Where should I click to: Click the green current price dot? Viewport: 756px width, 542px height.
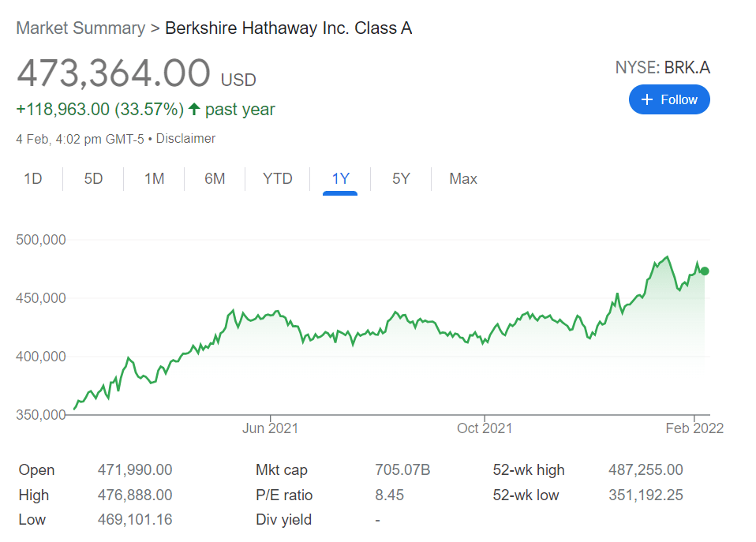[x=705, y=271]
